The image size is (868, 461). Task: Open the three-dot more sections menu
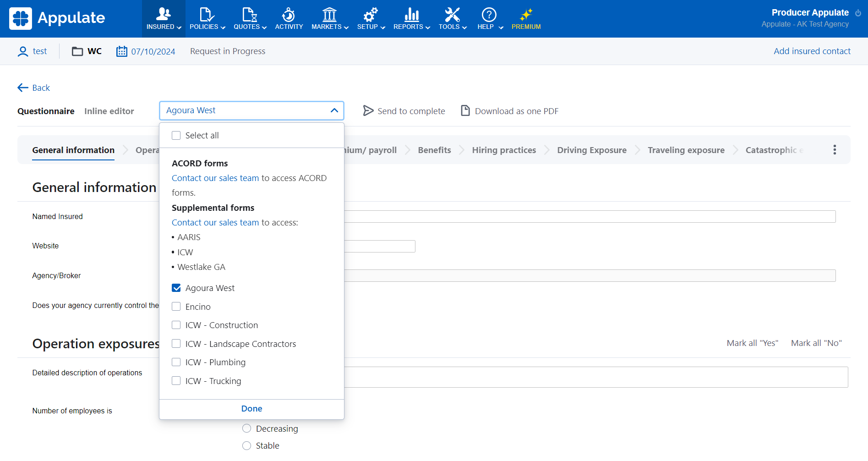click(835, 150)
